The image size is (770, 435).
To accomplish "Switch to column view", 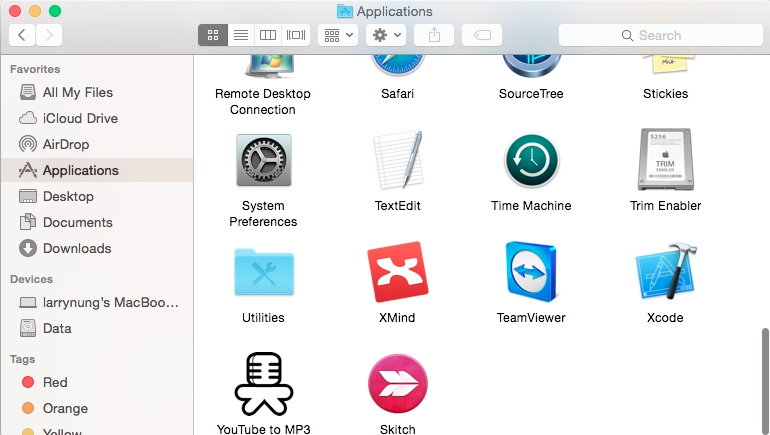I will [x=268, y=35].
